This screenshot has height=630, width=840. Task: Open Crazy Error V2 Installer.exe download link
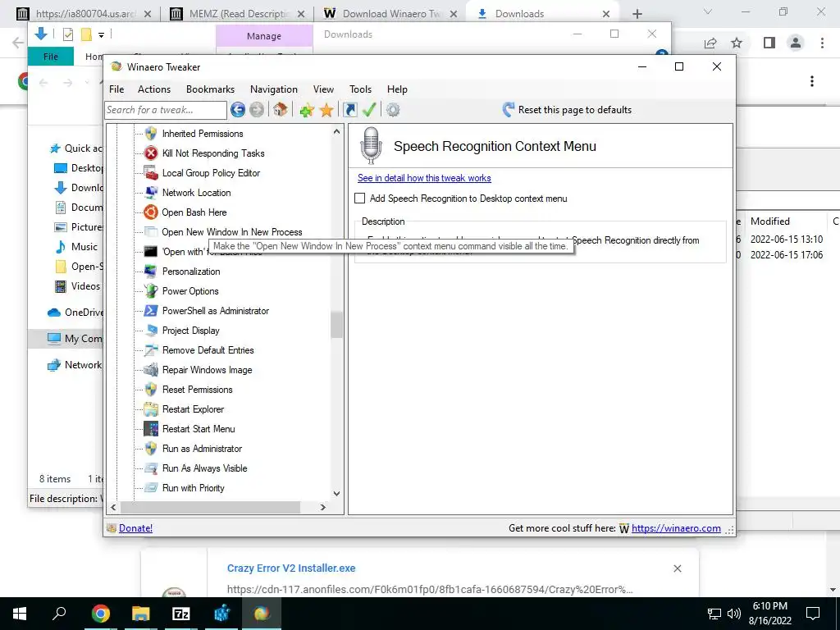click(x=291, y=568)
